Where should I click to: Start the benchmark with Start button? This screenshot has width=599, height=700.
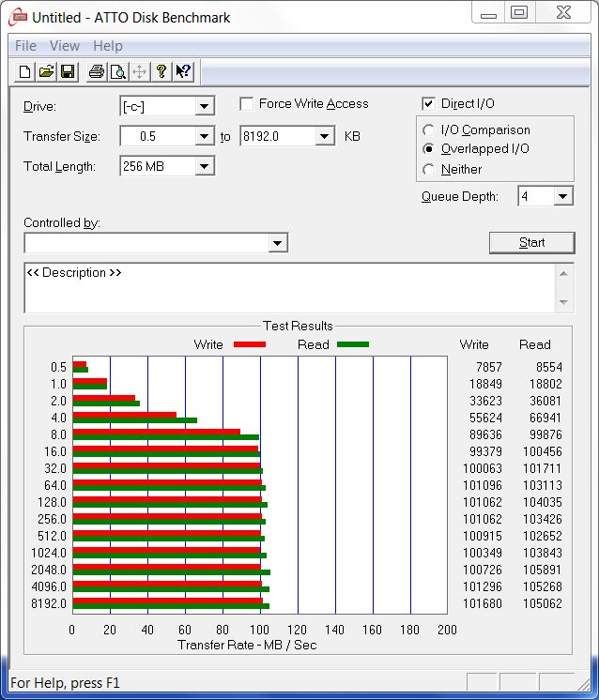tap(532, 242)
